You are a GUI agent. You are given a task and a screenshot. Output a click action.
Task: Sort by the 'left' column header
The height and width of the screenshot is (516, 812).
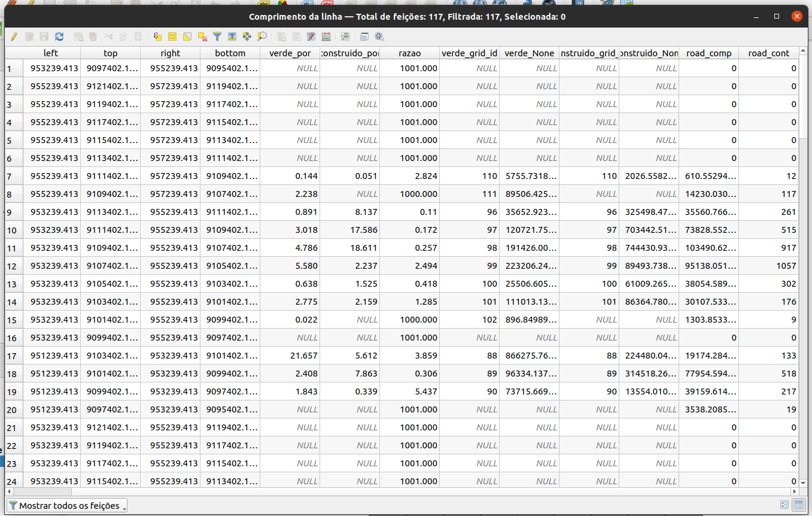coord(51,53)
